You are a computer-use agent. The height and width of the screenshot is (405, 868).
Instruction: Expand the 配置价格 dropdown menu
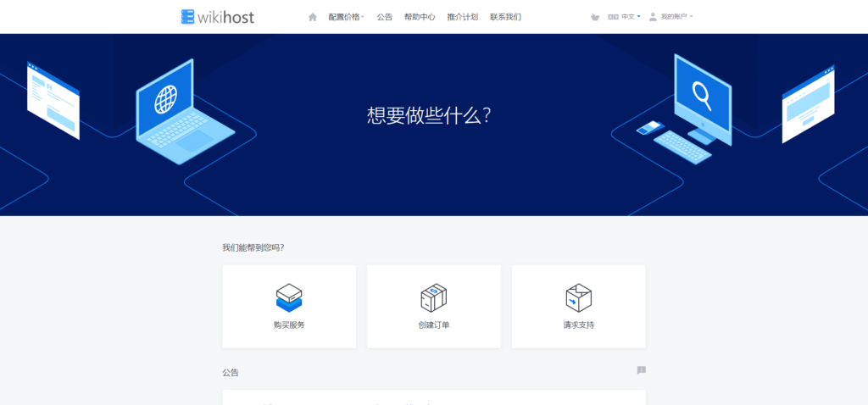click(346, 17)
